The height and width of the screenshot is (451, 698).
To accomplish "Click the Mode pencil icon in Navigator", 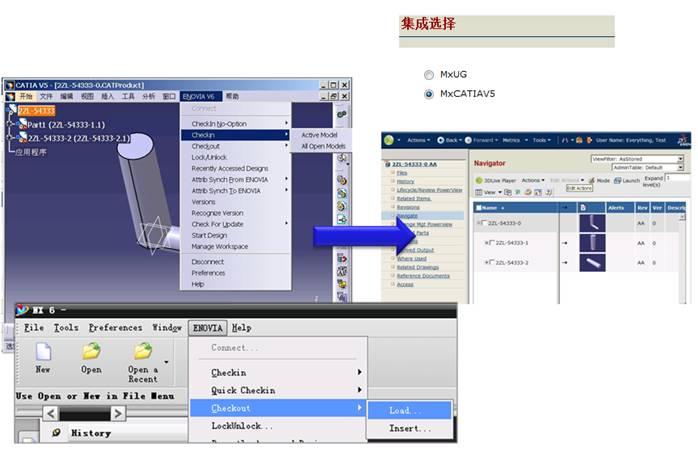I will (x=592, y=180).
